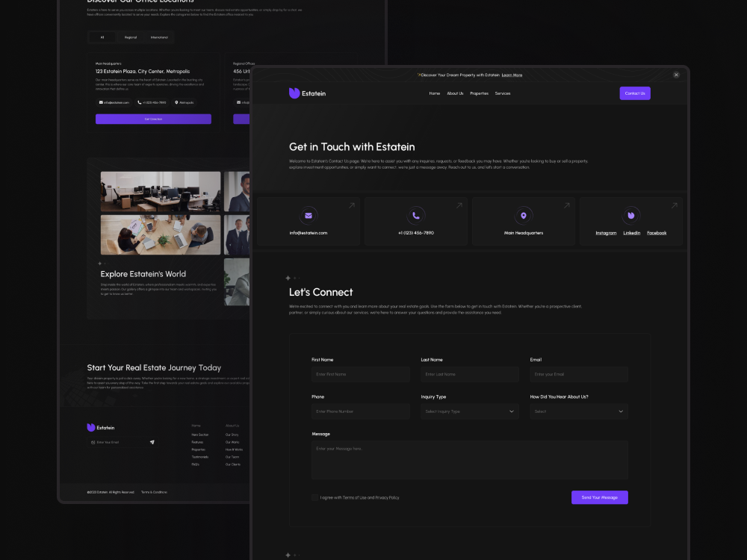This screenshot has height=560, width=747.
Task: Open the arrow on the Main Headquarters card
Action: click(567, 206)
